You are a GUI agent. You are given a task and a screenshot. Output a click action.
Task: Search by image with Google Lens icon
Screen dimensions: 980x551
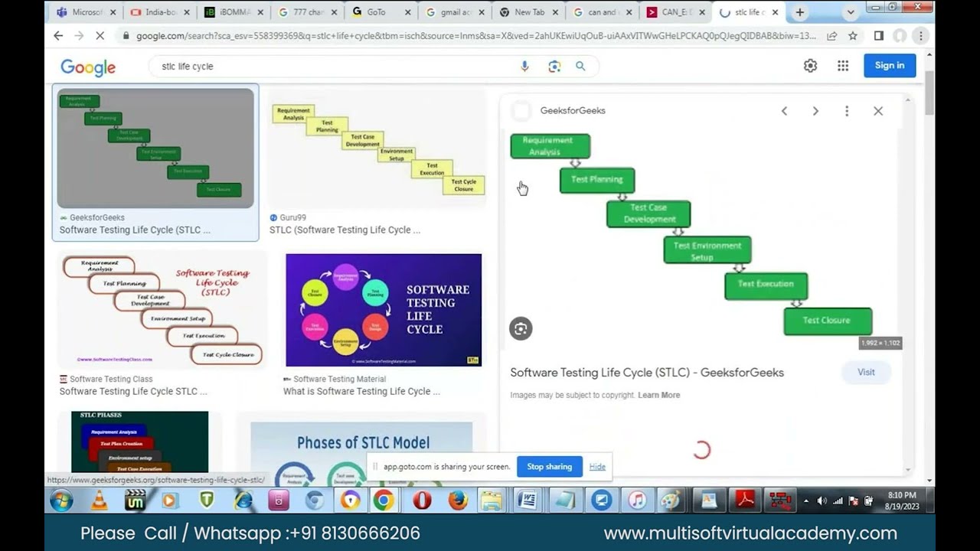tap(554, 67)
